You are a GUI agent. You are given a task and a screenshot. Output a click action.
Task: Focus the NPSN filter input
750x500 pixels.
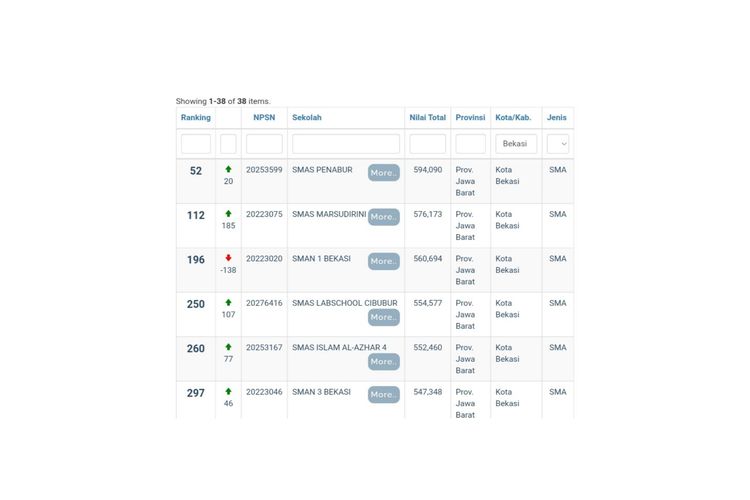264,144
